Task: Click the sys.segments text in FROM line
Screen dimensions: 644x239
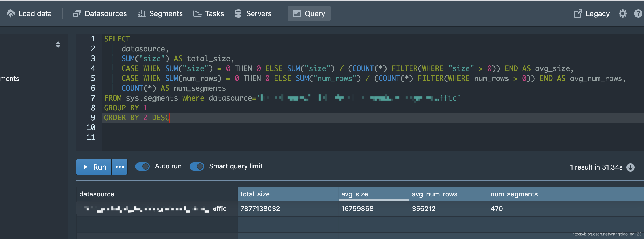Action: point(152,98)
